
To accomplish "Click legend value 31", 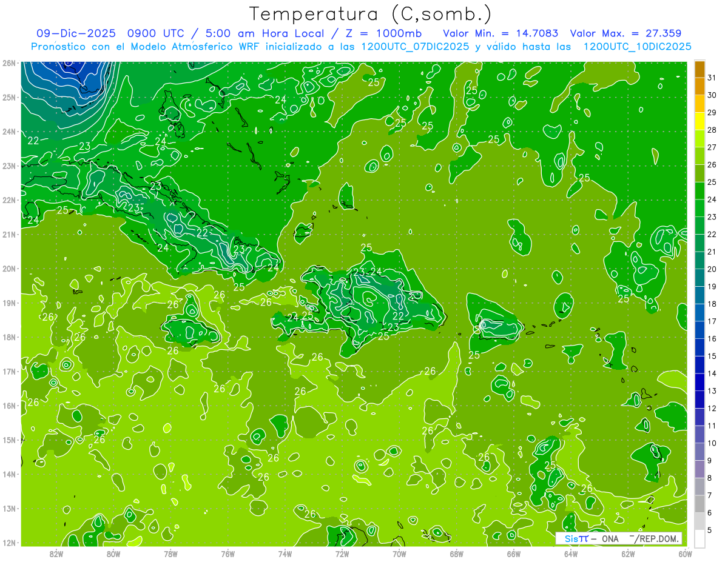I will coord(712,78).
